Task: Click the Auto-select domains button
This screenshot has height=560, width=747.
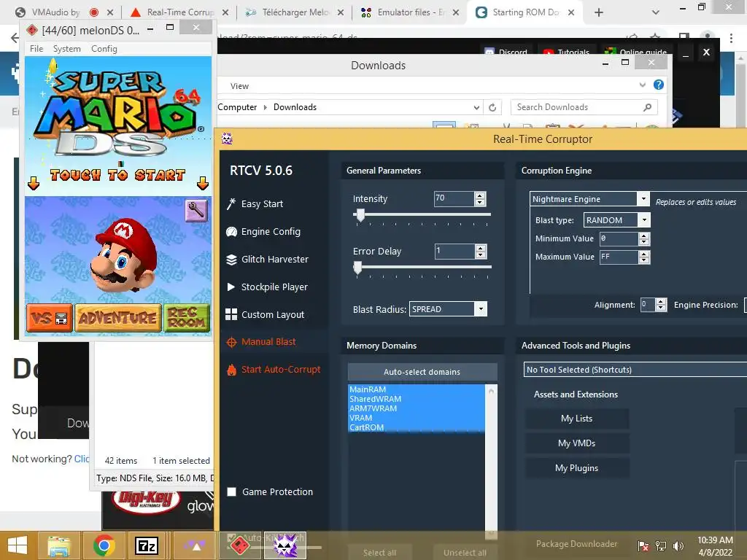Action: pos(422,371)
